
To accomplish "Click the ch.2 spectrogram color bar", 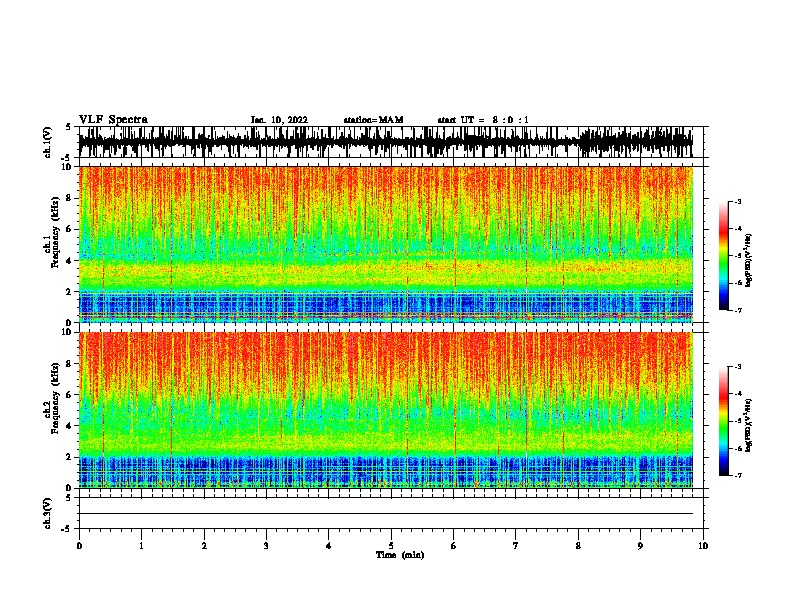I will pyautogui.click(x=724, y=421).
